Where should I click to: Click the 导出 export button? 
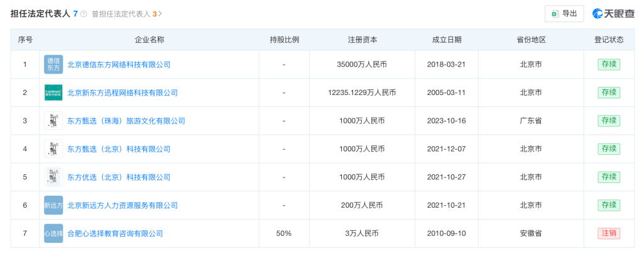point(564,13)
